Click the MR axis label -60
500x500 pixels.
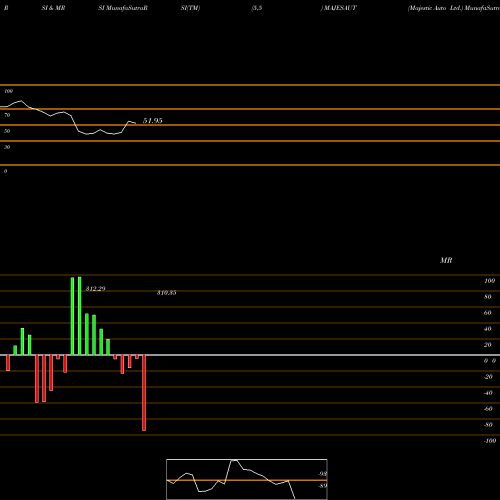[x=488, y=409]
